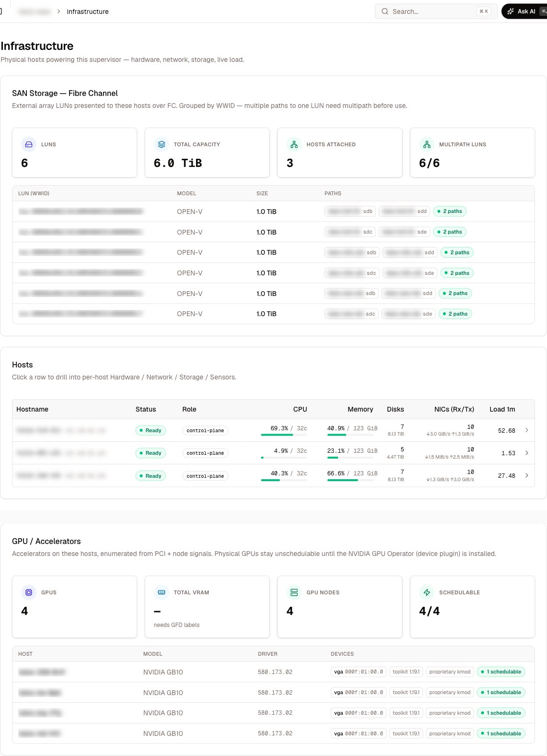Click the 4/4 schedulable value

[x=430, y=611]
